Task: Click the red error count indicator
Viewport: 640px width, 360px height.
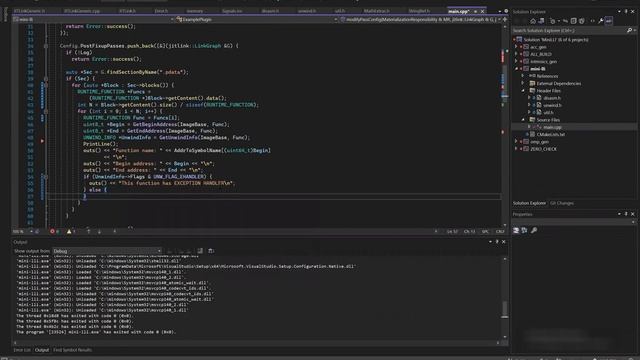Action: (54, 231)
